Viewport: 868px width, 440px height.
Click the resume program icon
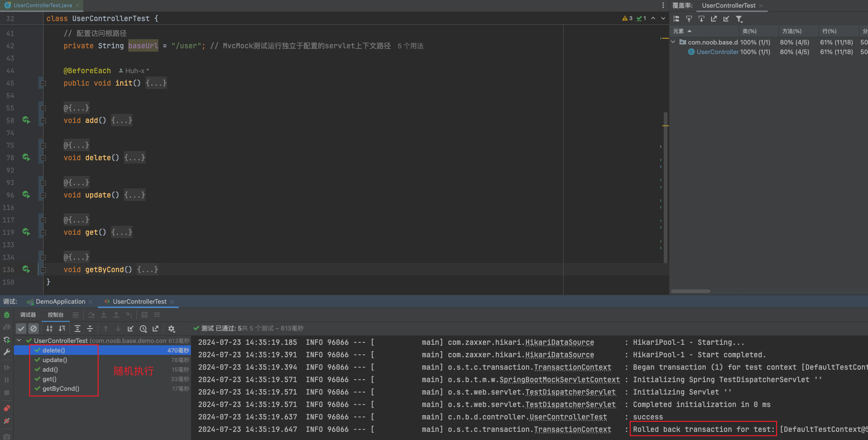tap(7, 367)
